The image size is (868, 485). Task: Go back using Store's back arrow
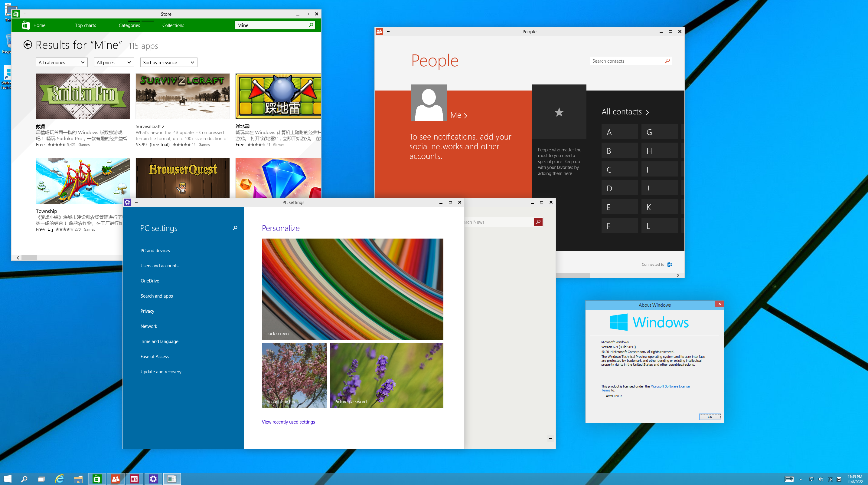pyautogui.click(x=28, y=45)
